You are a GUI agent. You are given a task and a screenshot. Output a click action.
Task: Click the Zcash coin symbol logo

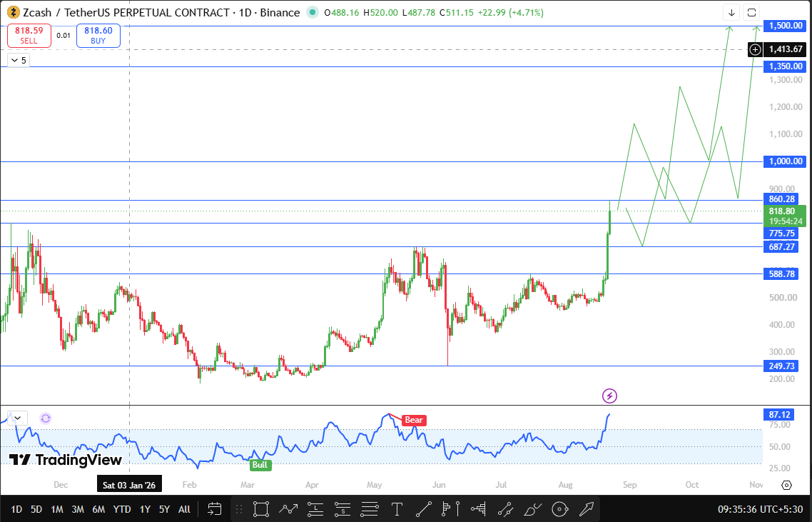point(14,12)
